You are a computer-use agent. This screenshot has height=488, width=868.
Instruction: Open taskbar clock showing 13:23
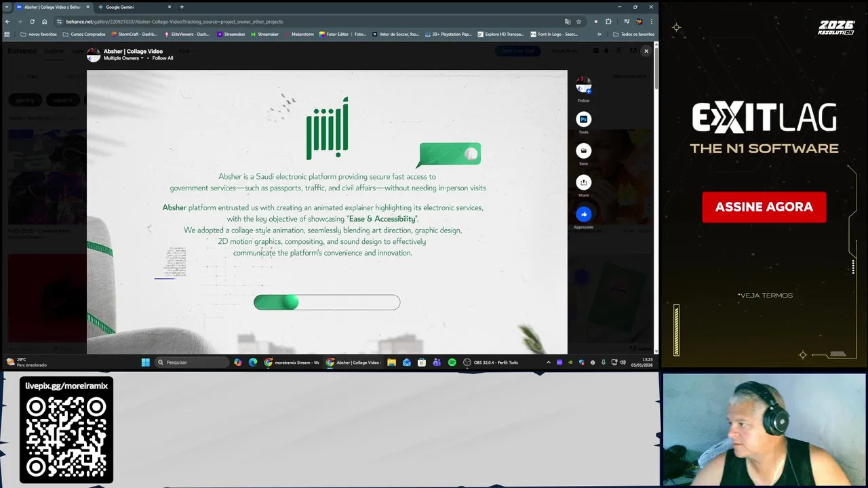tap(642, 362)
